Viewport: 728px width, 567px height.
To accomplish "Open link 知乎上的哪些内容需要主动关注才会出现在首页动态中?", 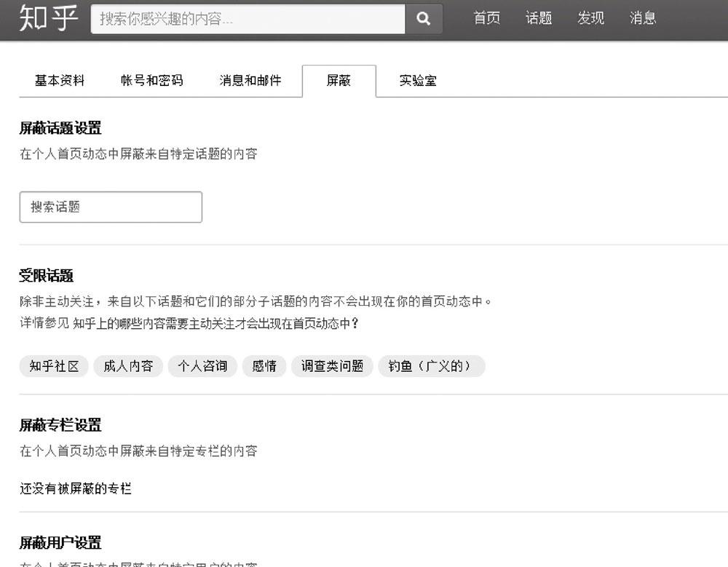I will tap(215, 323).
